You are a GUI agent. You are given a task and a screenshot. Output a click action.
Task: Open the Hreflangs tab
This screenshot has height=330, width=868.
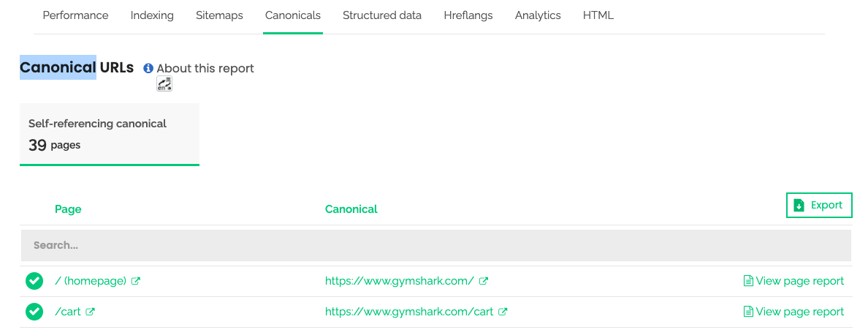click(x=468, y=15)
